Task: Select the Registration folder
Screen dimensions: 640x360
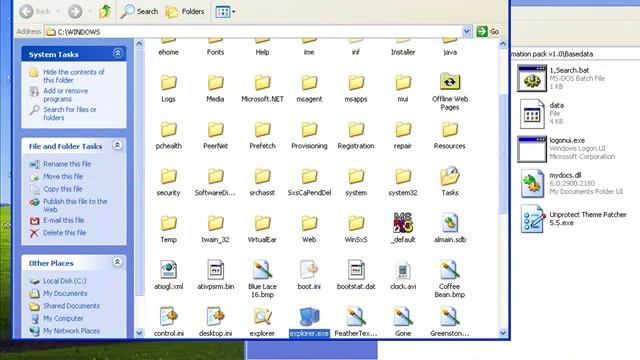Action: point(356,135)
